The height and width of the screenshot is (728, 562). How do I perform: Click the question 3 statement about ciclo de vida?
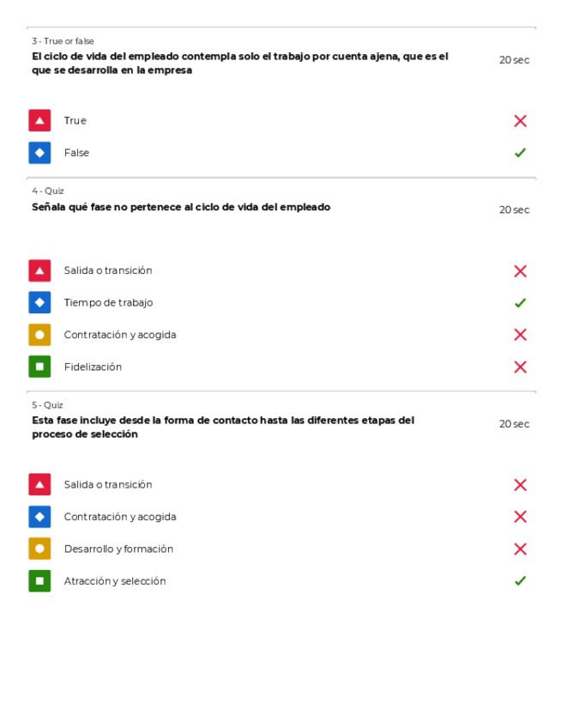[239, 64]
